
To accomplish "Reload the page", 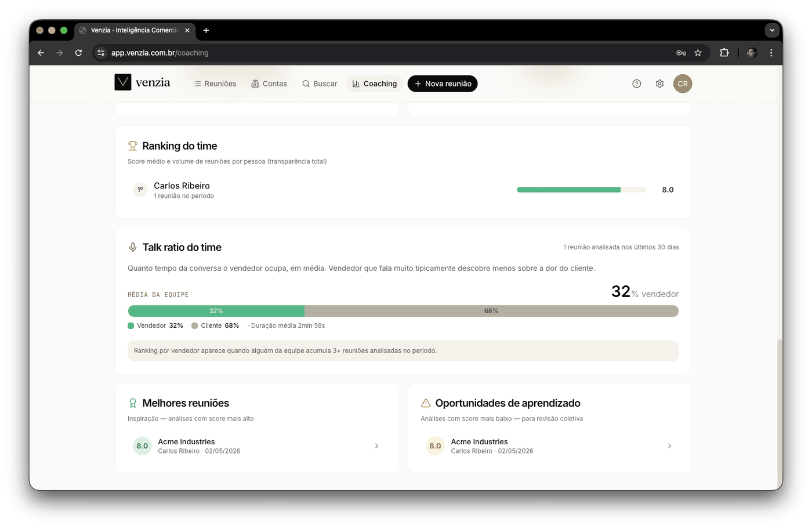I will click(x=78, y=53).
